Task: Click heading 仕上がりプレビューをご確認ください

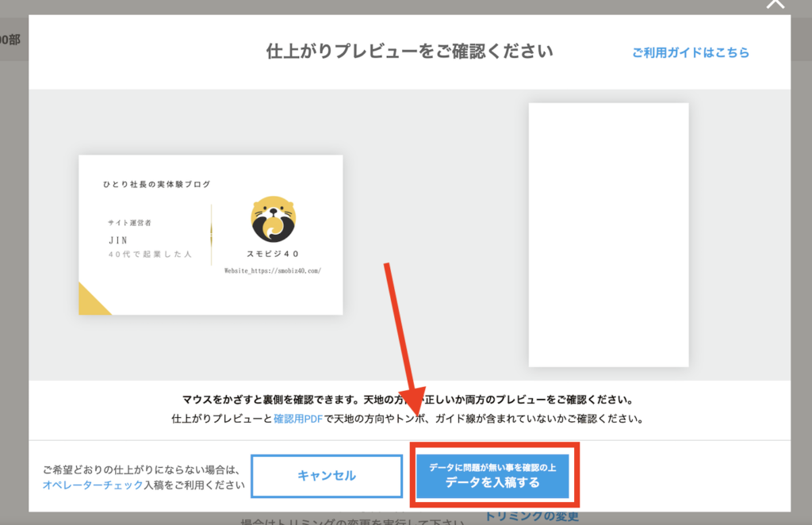Action: (x=410, y=52)
